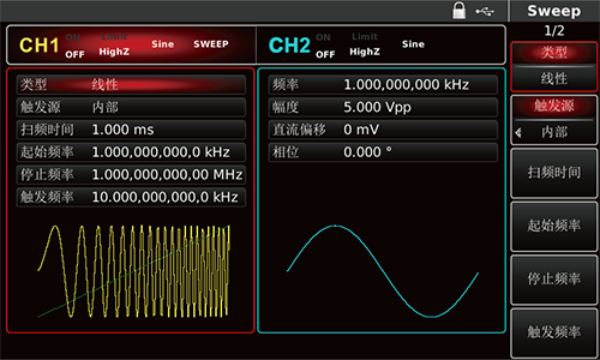Click the CH1 sweep waveform preview
The height and width of the screenshot is (360, 600).
point(134,271)
